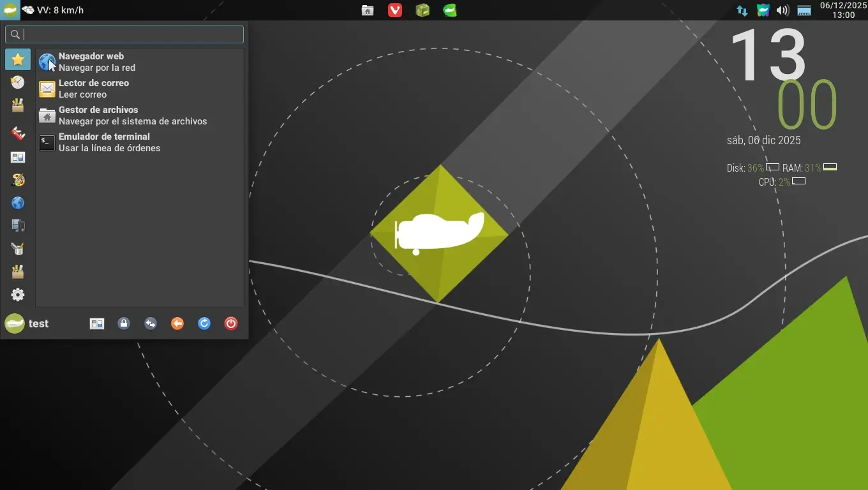Open the green package box launcher

point(423,10)
